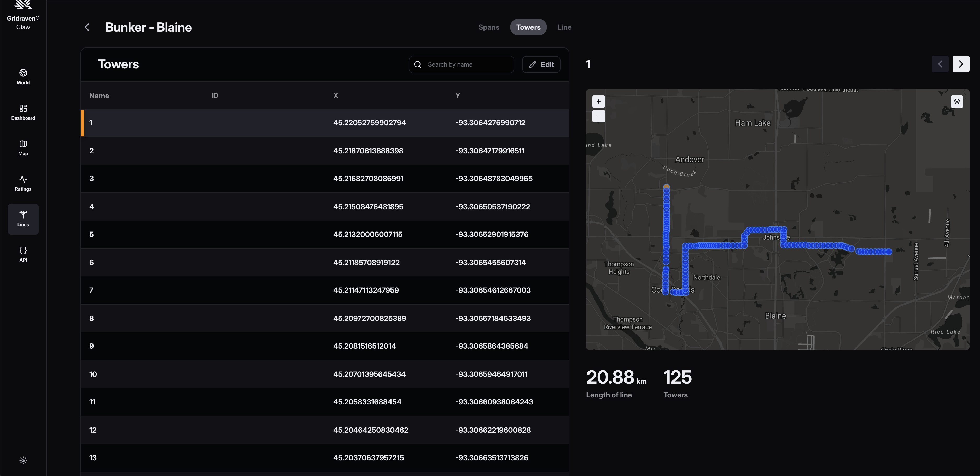This screenshot has height=476, width=980.
Task: Go to next tower with right chevron
Action: pyautogui.click(x=961, y=64)
